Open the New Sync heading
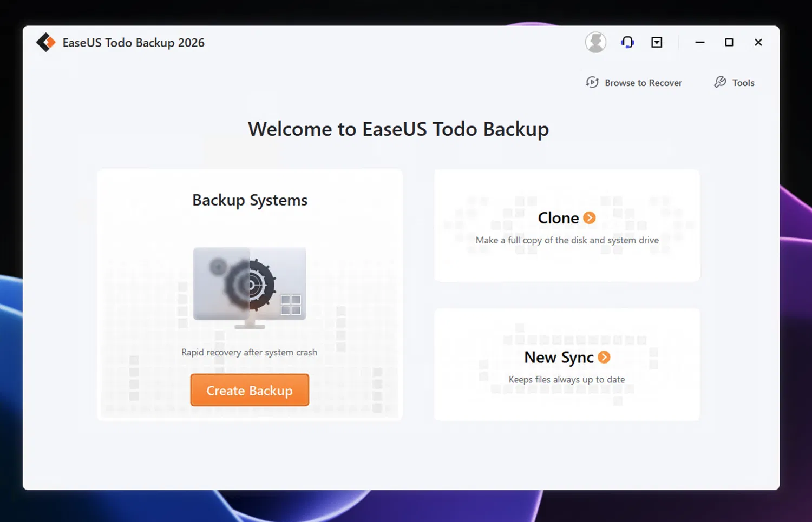The height and width of the screenshot is (522, 812). click(559, 358)
